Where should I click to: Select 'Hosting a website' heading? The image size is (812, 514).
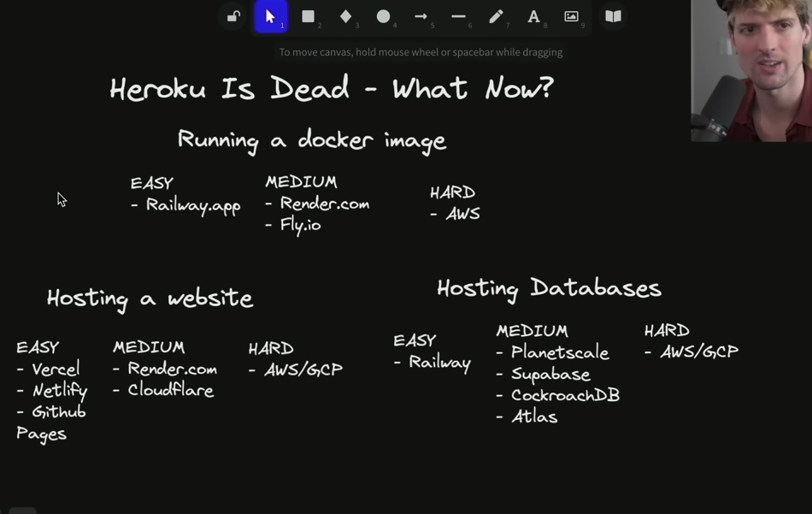click(150, 298)
